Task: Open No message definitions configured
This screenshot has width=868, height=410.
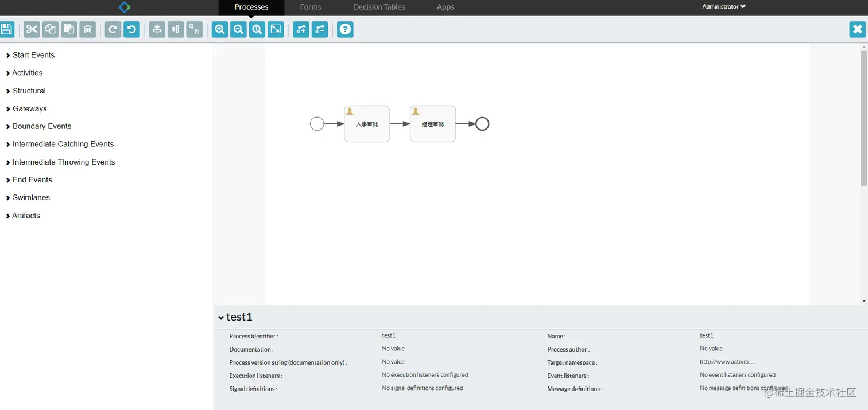Action: [744, 388]
